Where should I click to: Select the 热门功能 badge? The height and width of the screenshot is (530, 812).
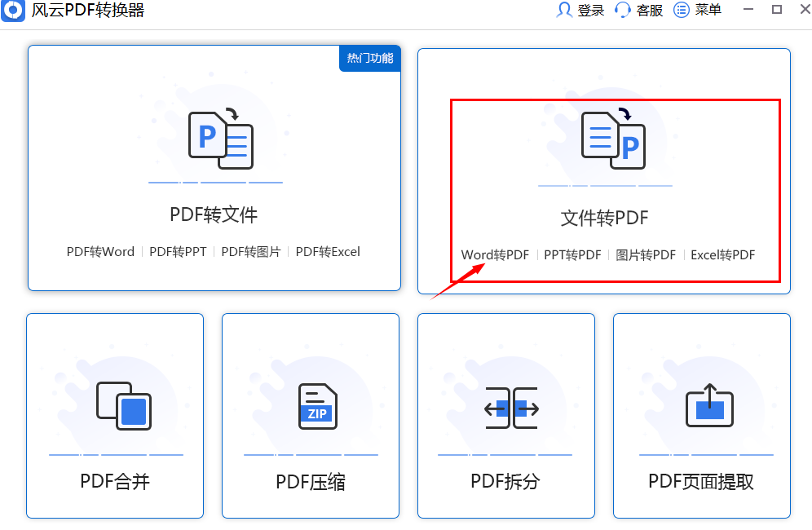point(369,59)
